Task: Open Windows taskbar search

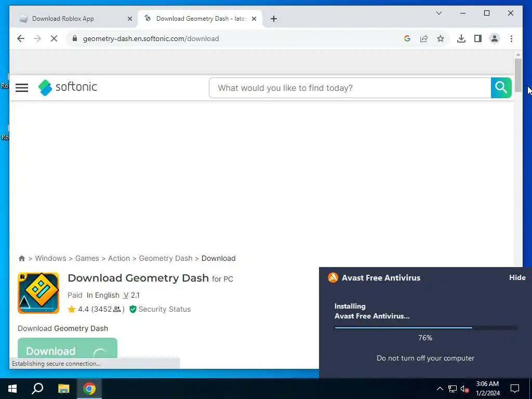Action: tap(37, 389)
